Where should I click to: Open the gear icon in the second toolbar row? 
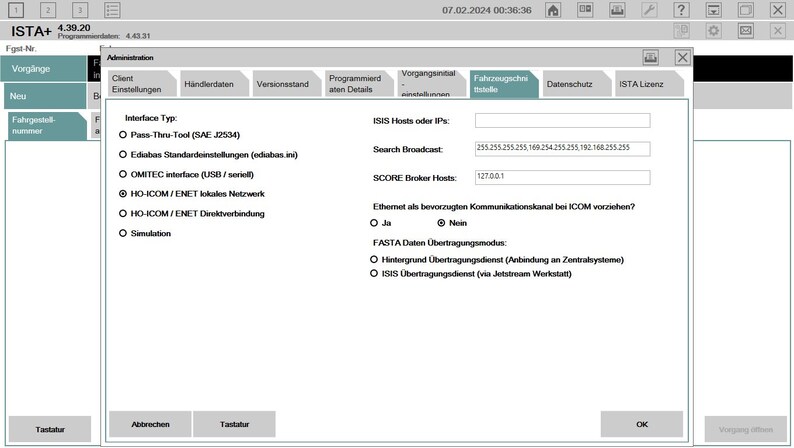[x=713, y=31]
